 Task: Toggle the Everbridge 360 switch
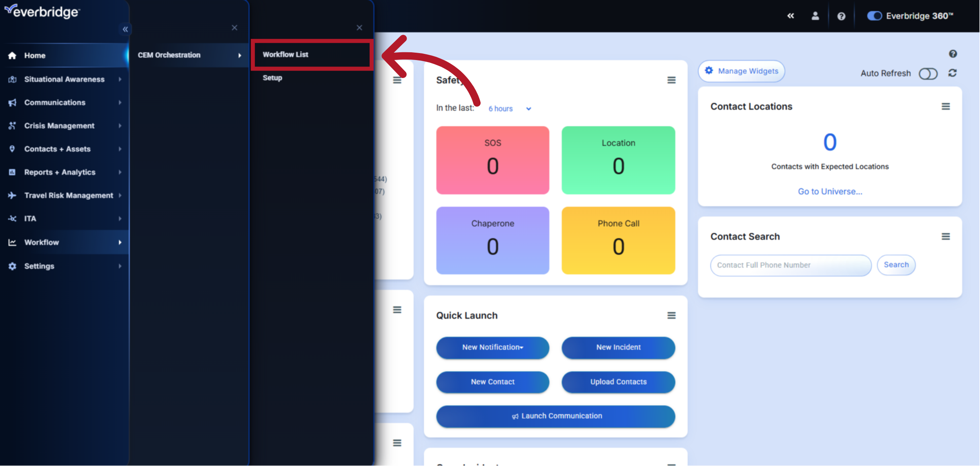[x=874, y=16]
